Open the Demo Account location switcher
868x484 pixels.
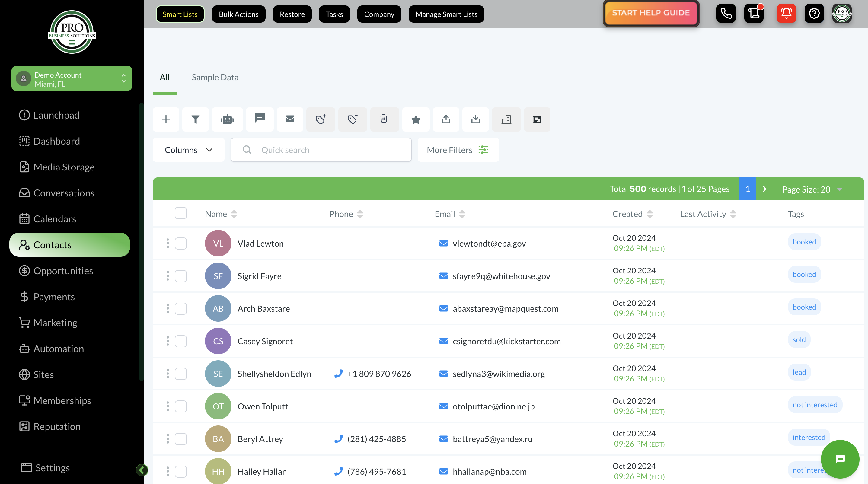72,79
